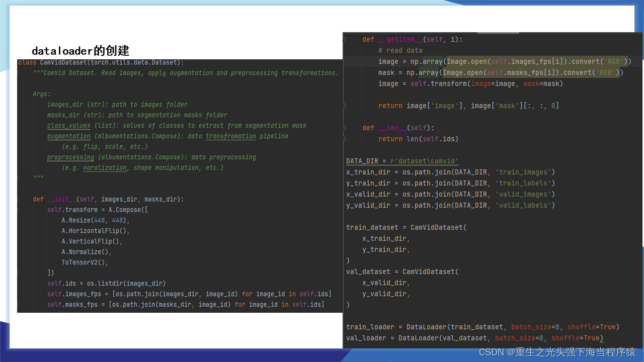The height and width of the screenshot is (362, 644).
Task: Click 'self.ids = os.listdir(images_dir)' line
Action: 107,284
